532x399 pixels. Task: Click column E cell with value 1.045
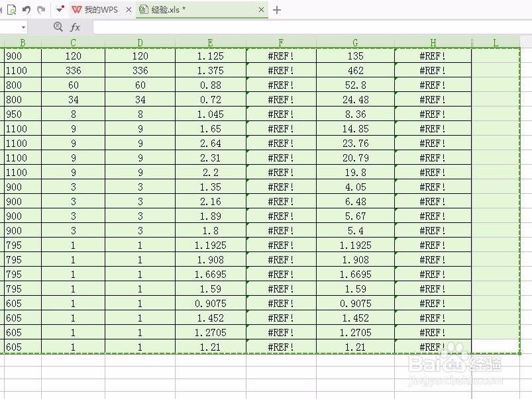[x=211, y=114]
